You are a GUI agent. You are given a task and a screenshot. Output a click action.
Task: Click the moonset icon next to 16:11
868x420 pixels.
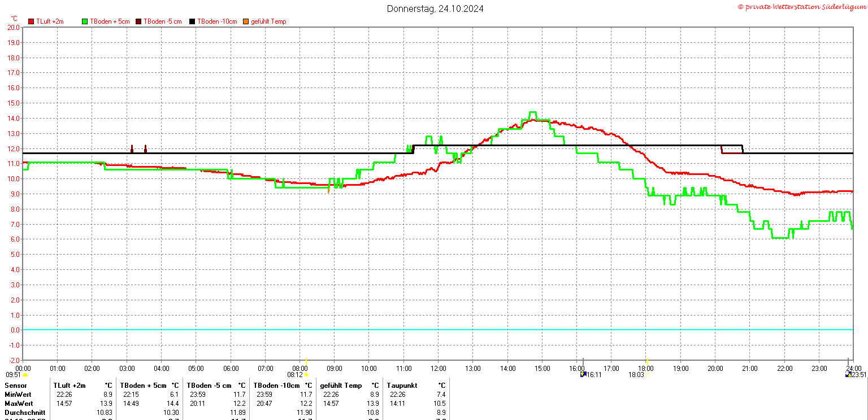coord(583,374)
